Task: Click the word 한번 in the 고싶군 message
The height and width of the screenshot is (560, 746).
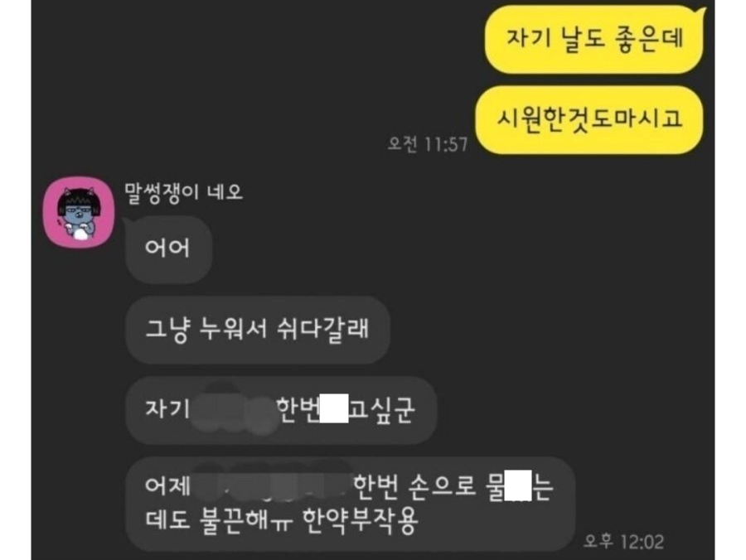Action: [x=298, y=409]
